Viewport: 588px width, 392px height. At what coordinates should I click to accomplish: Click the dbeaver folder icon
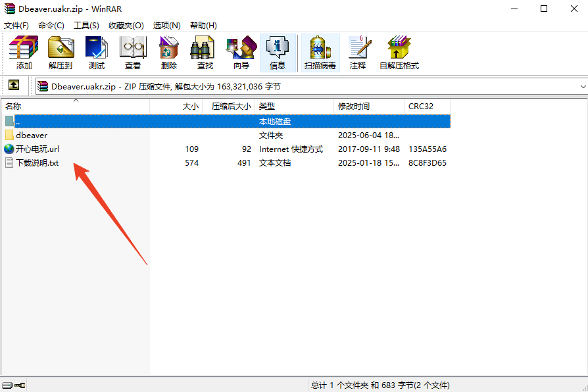(x=9, y=135)
